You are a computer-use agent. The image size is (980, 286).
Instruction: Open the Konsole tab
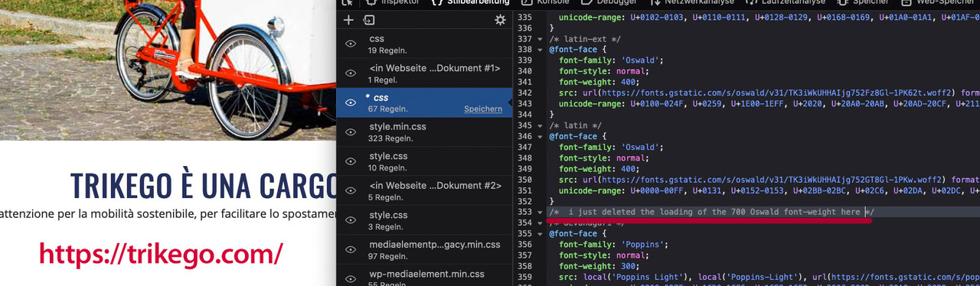[x=546, y=3]
